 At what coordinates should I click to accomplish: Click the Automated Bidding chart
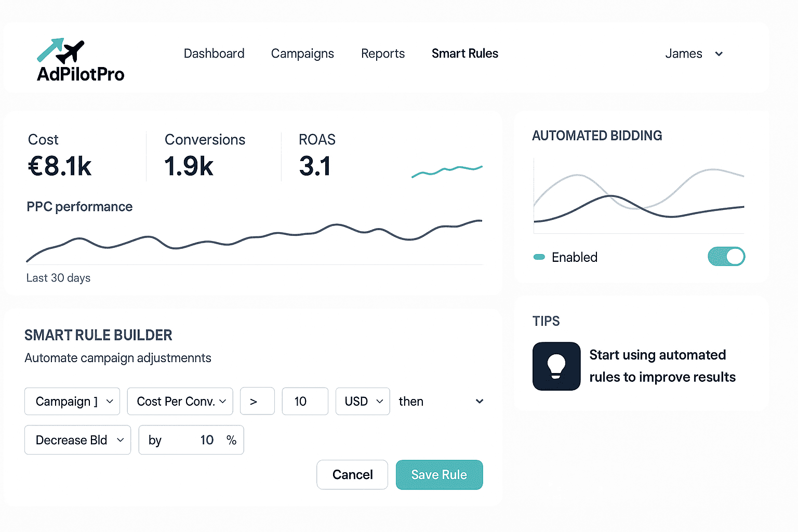tap(639, 196)
